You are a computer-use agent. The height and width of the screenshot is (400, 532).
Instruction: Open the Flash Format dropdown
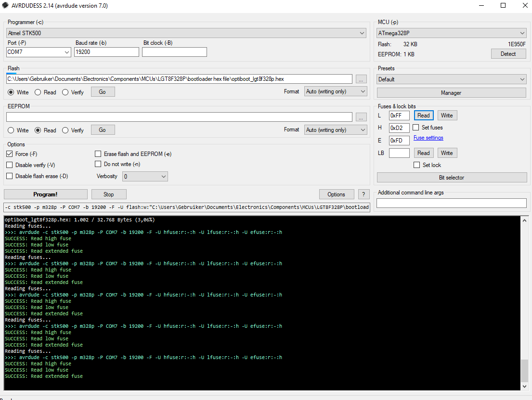[336, 91]
